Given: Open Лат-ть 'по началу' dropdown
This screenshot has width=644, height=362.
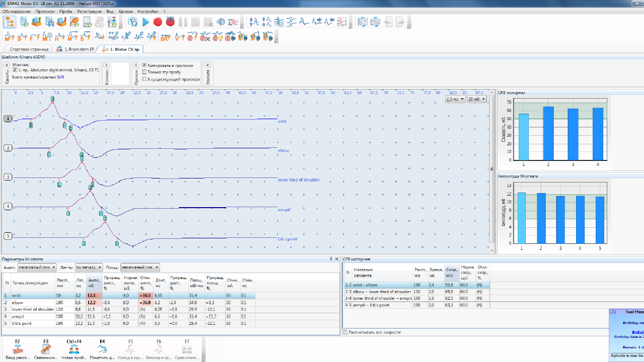Looking at the screenshot, I should pos(89,267).
